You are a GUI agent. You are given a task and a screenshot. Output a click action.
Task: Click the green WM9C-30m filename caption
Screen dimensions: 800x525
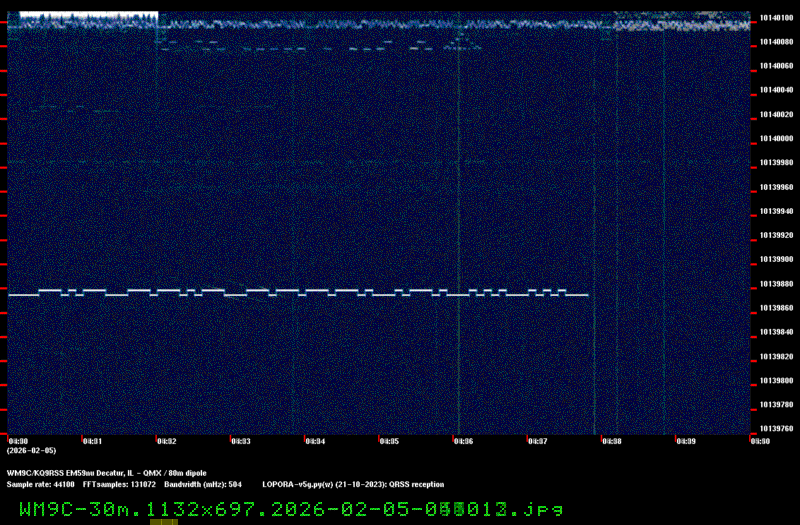click(x=283, y=509)
